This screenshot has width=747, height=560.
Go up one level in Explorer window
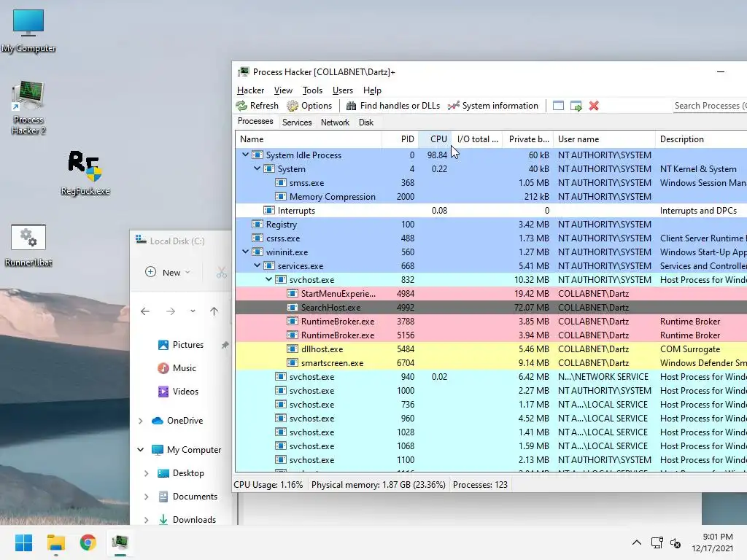(214, 311)
